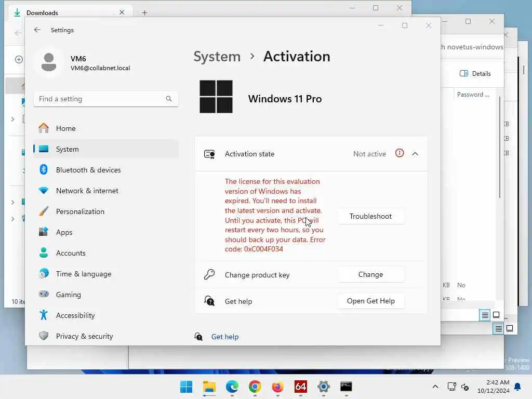This screenshot has height=399, width=532.
Task: Click the Change product key icon
Action: (x=209, y=274)
